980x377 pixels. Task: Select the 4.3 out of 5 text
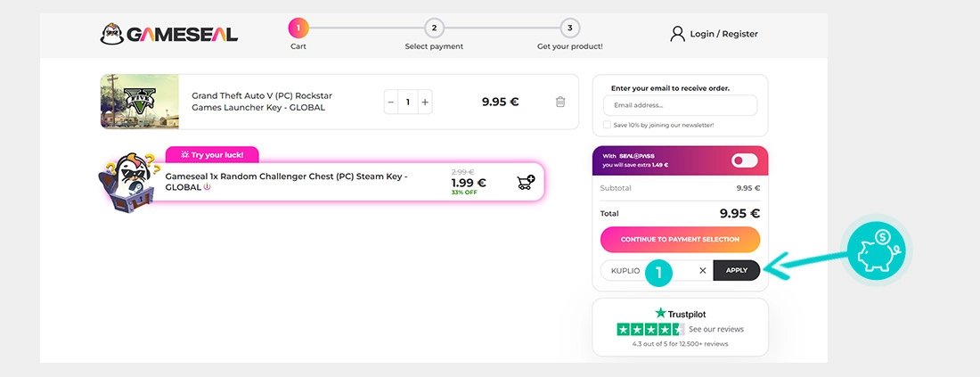pos(680,344)
